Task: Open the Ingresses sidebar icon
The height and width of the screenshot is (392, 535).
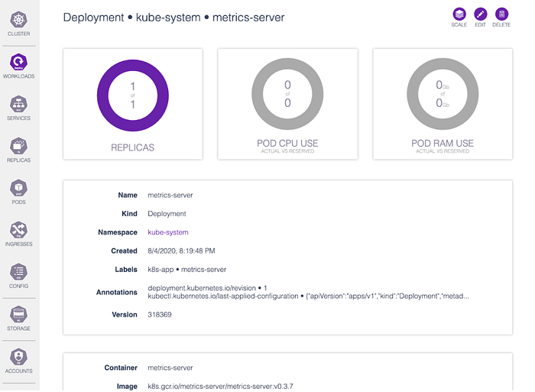Action: (19, 234)
